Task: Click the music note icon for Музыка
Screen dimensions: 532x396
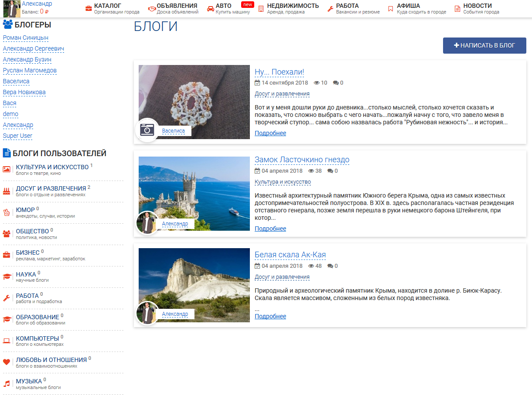Action: (7, 384)
